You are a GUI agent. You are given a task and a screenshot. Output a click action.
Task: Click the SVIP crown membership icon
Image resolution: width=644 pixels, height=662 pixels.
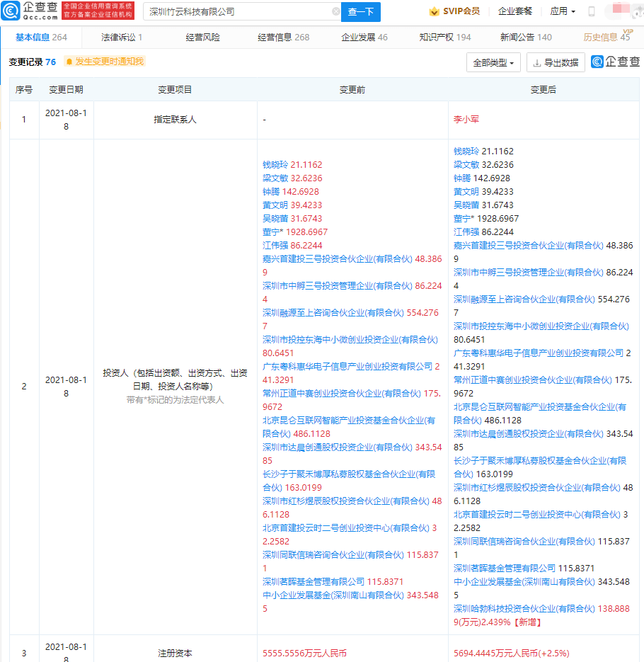[x=433, y=11]
